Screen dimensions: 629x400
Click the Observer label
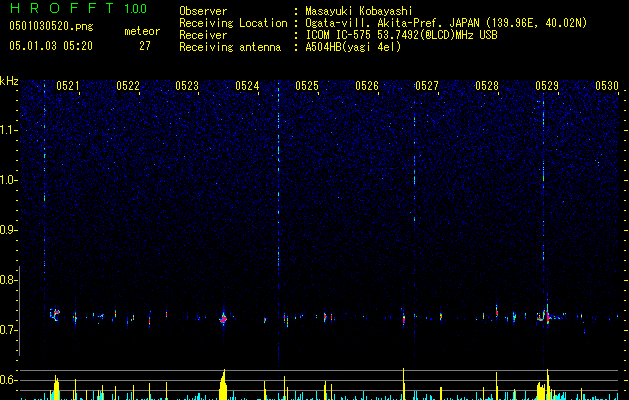click(x=203, y=11)
